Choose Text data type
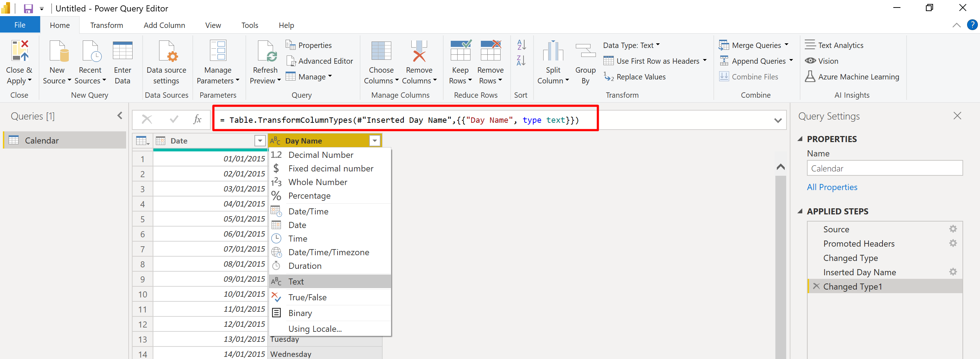This screenshot has width=980, height=359. 330,281
